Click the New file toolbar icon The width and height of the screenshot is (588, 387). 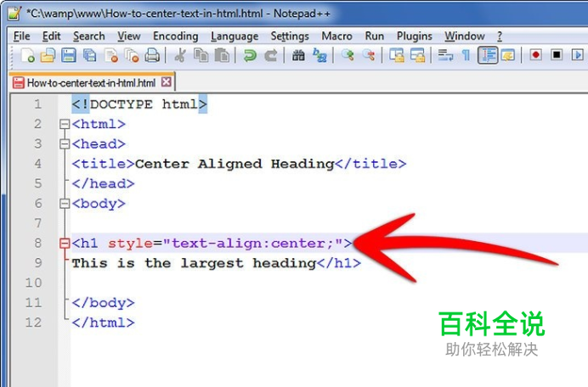tap(27, 56)
